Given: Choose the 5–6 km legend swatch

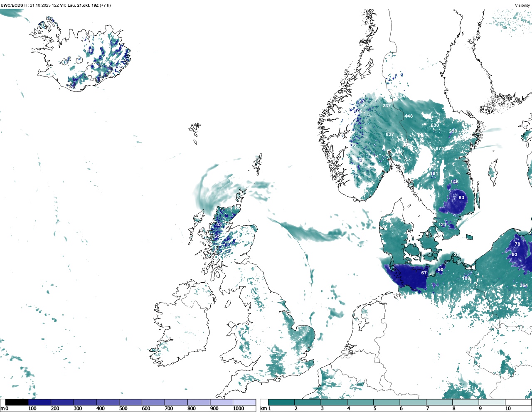Looking at the screenshot, I should coord(387,402).
